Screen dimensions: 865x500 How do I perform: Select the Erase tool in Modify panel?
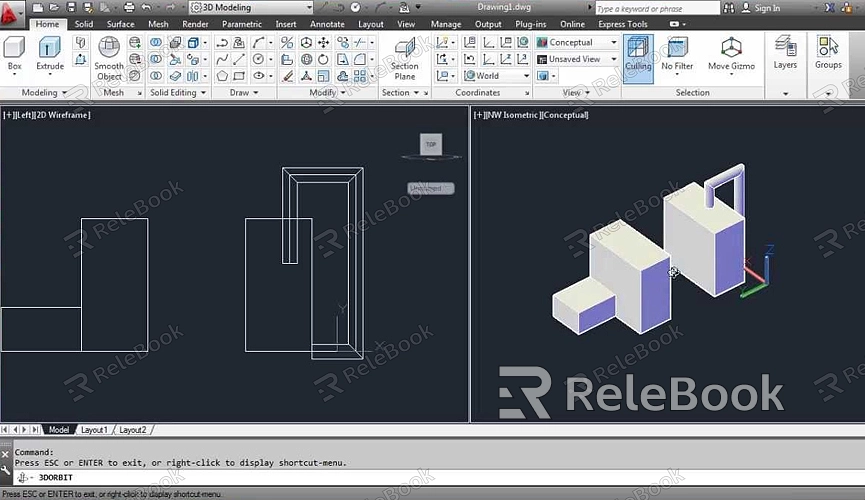pyautogui.click(x=287, y=76)
